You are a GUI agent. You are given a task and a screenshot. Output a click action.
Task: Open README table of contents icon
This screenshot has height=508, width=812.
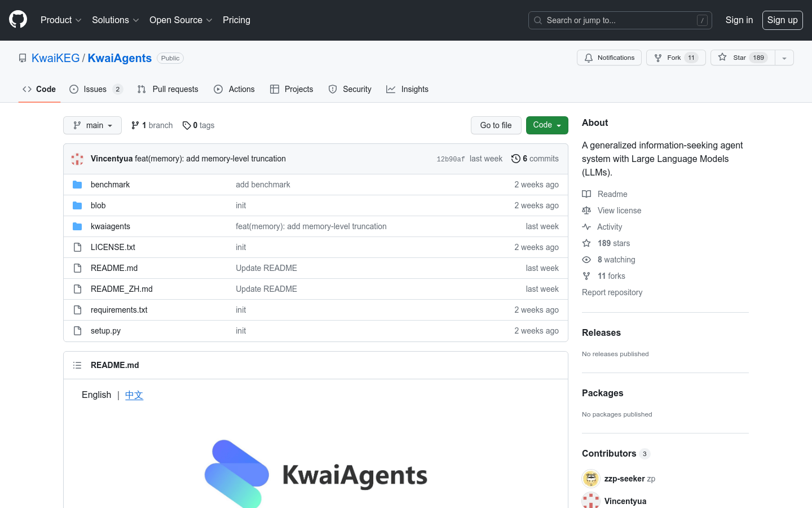(x=77, y=365)
